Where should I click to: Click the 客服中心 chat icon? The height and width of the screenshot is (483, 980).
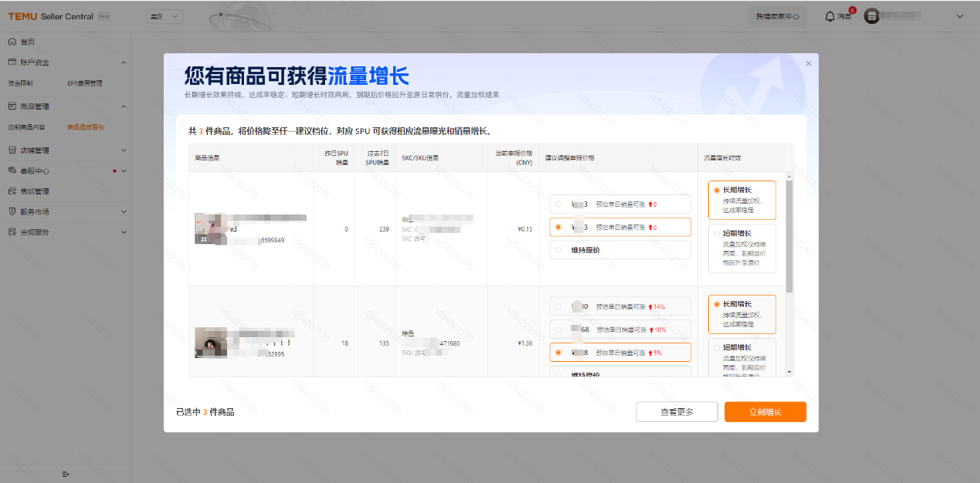[12, 171]
